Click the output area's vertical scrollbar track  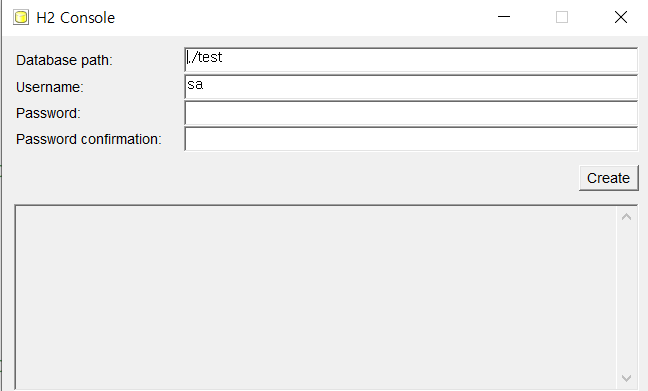pos(627,298)
